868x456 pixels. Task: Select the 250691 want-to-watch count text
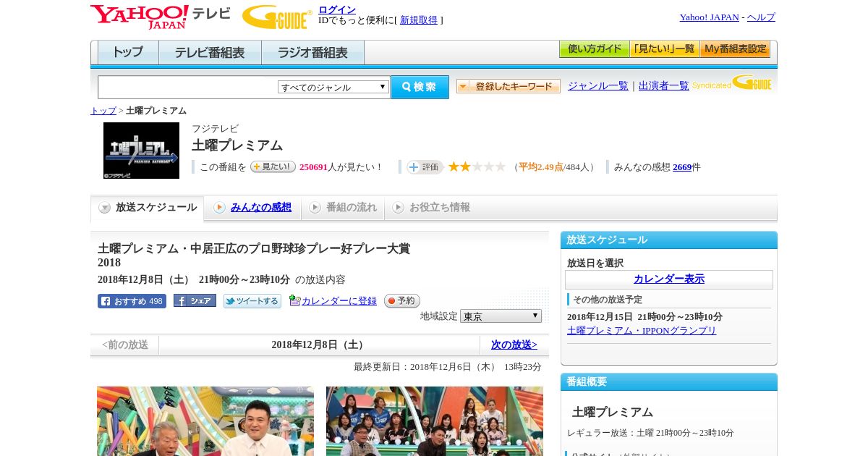pos(314,167)
